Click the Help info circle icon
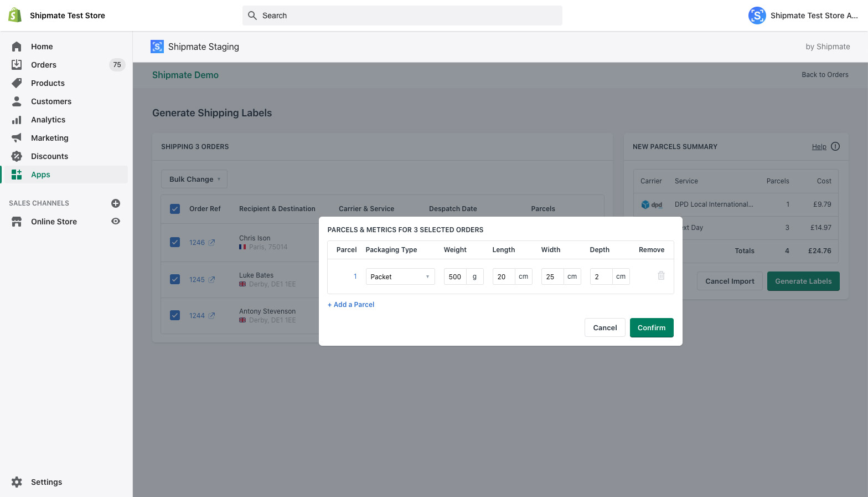The height and width of the screenshot is (497, 868). click(x=835, y=146)
